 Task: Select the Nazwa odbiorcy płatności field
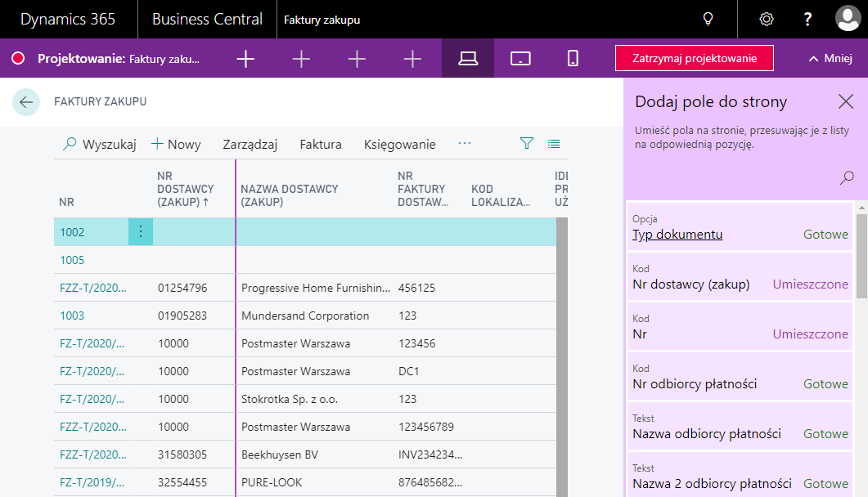[740, 426]
